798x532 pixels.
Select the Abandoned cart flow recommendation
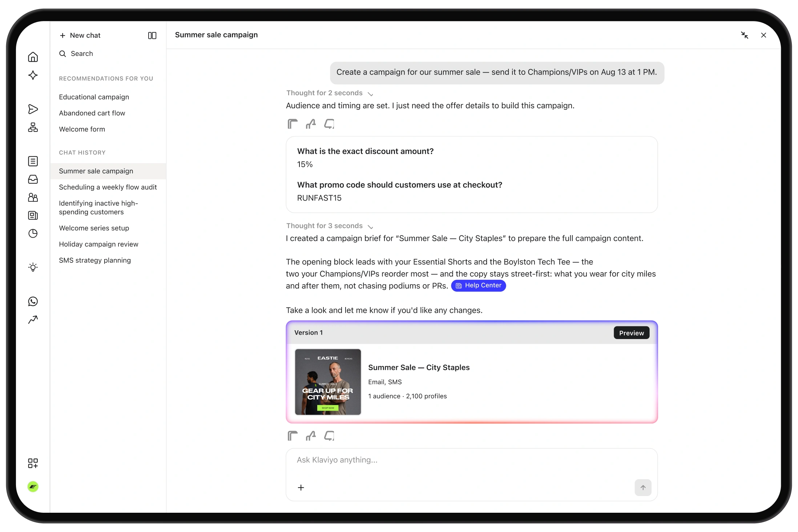(92, 113)
